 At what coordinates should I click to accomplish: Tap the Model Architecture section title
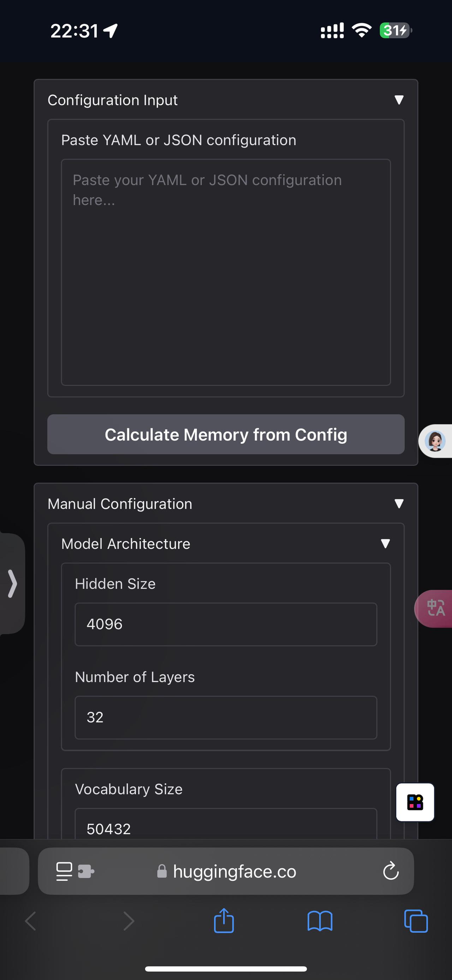[126, 544]
